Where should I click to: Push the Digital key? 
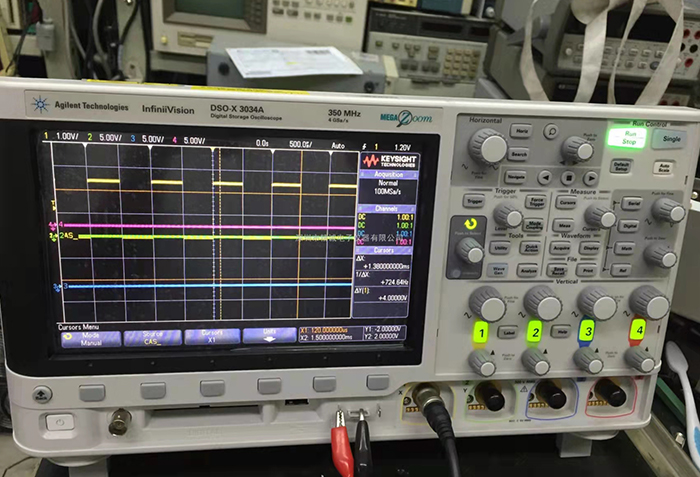coord(629,226)
